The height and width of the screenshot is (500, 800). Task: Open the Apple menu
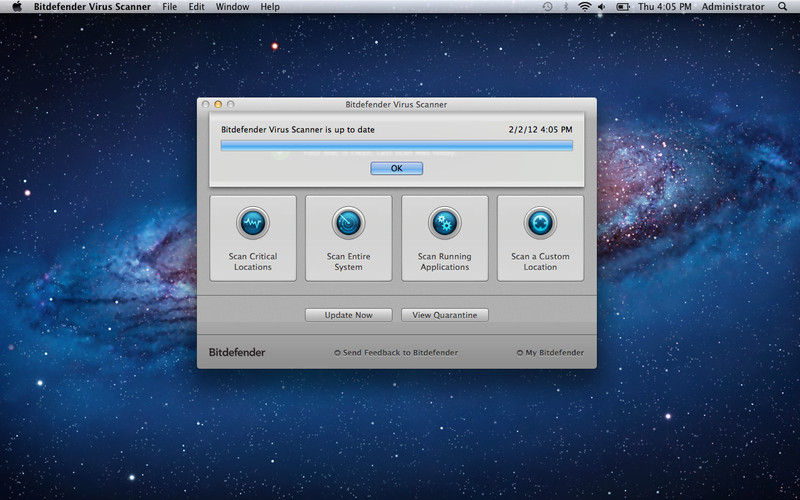click(17, 7)
